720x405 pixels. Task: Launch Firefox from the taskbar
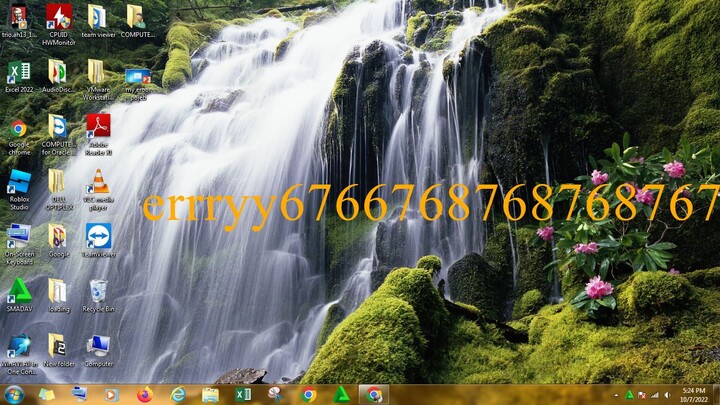pos(144,395)
